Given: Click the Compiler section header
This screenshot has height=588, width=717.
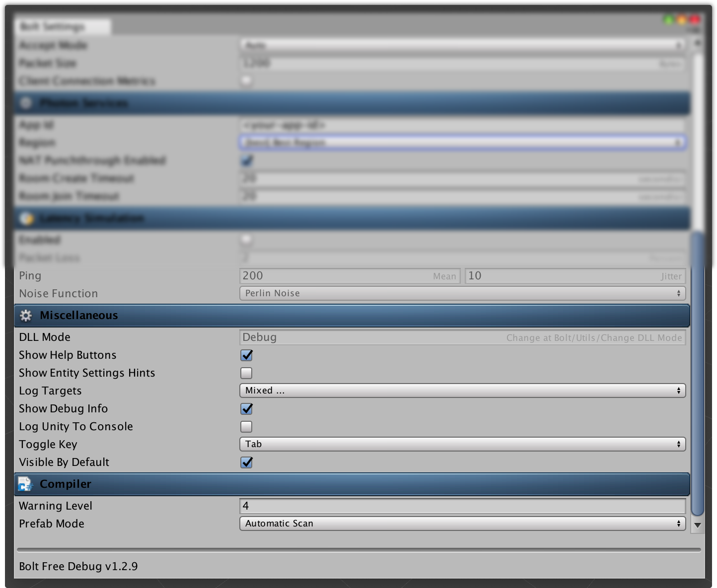Looking at the screenshot, I should pos(352,484).
